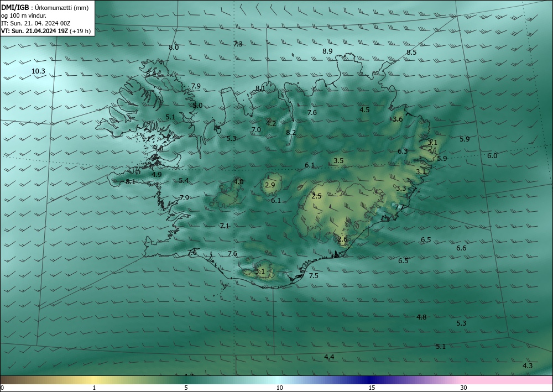Click the 8.2 value in north Iceland

(291, 133)
